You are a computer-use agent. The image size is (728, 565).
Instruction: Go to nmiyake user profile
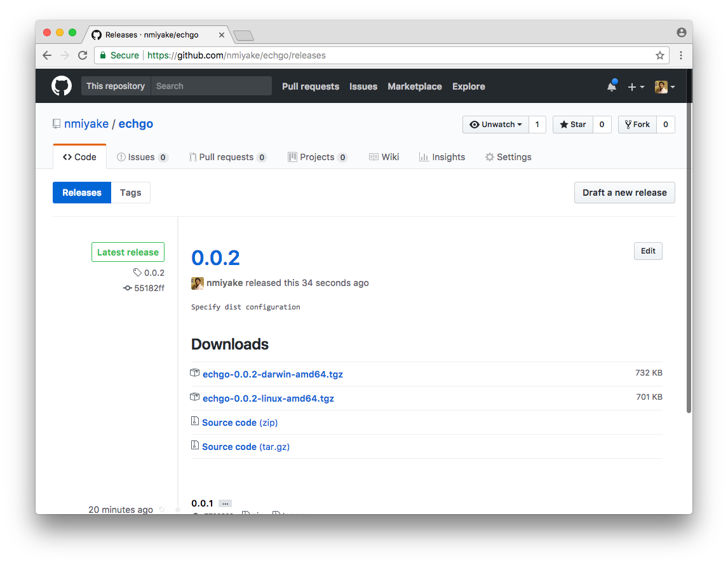tap(86, 123)
